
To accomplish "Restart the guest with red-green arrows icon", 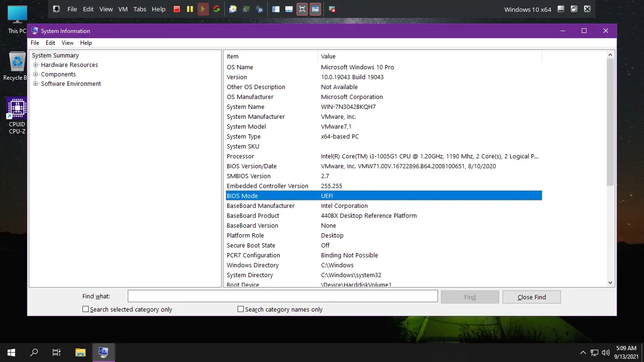I will click(x=216, y=9).
